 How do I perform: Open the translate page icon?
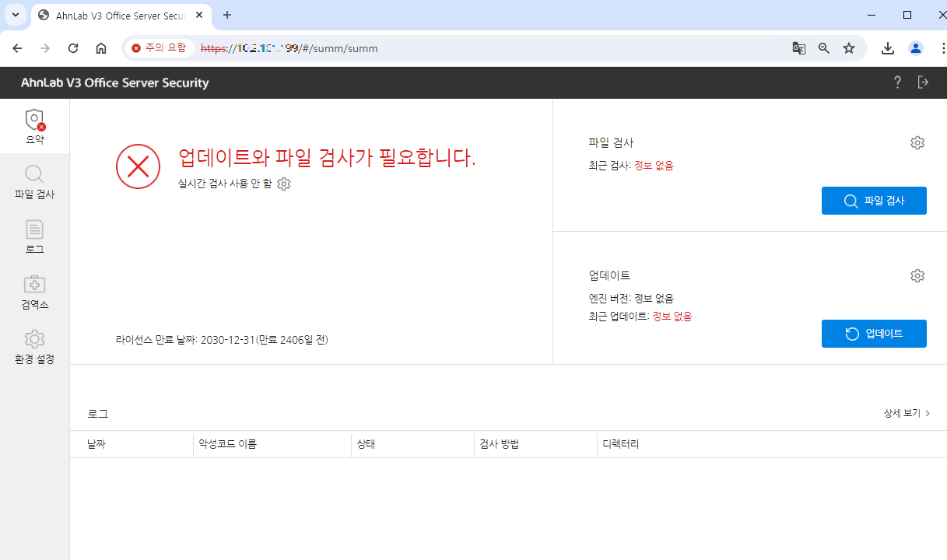click(799, 48)
